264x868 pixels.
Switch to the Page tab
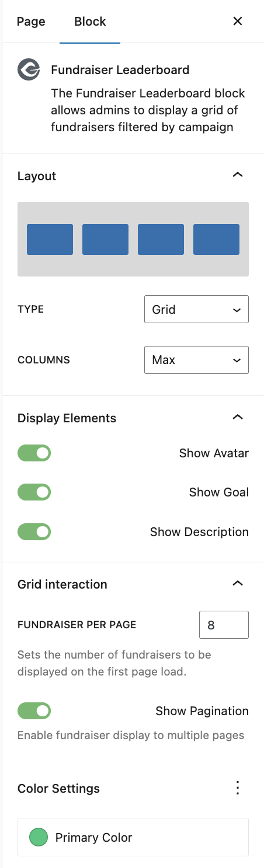[x=31, y=22]
